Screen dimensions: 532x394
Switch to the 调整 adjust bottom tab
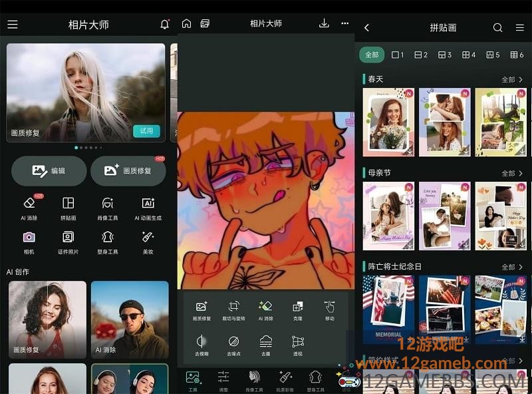(x=223, y=381)
